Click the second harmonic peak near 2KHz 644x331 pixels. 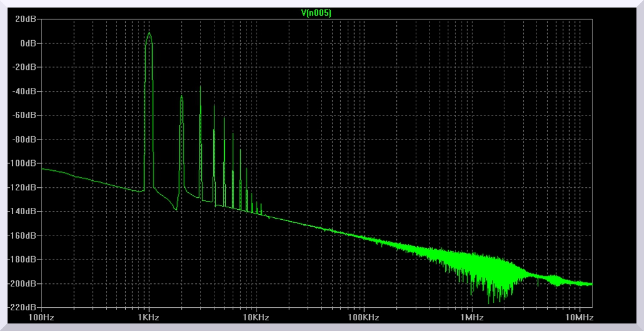181,96
